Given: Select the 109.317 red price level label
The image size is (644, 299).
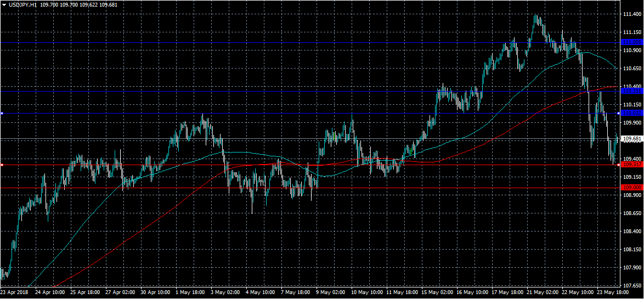Looking at the screenshot, I should (x=632, y=165).
